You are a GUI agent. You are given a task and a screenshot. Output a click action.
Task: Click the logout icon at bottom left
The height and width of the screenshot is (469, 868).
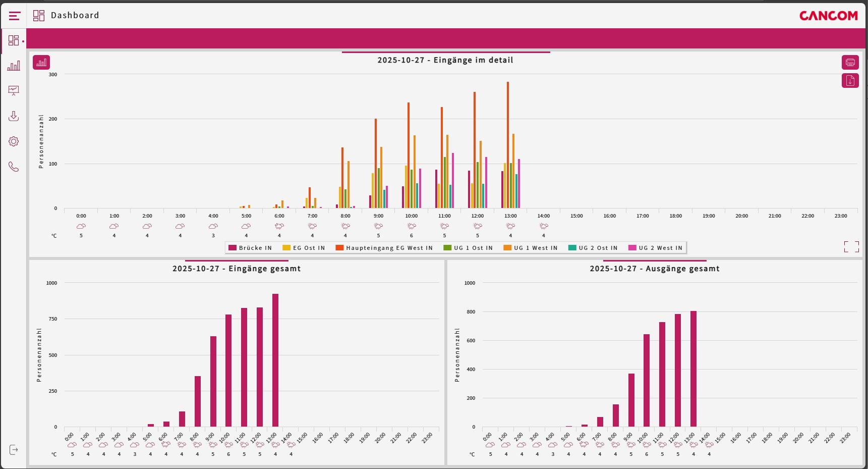coord(14,450)
